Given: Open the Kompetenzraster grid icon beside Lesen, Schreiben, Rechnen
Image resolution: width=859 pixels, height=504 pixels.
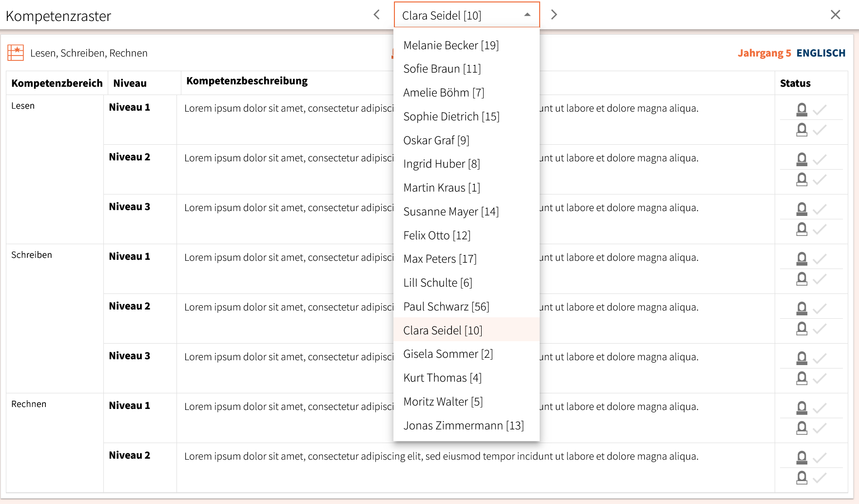Looking at the screenshot, I should click(x=16, y=53).
